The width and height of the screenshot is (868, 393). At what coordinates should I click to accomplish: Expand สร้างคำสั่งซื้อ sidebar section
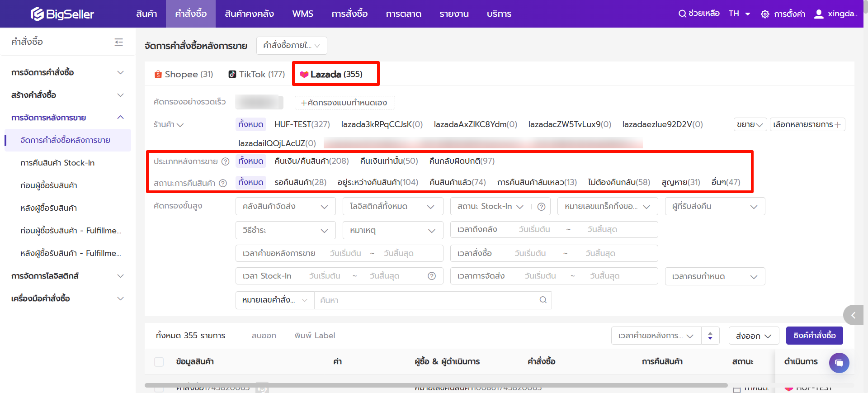point(68,95)
